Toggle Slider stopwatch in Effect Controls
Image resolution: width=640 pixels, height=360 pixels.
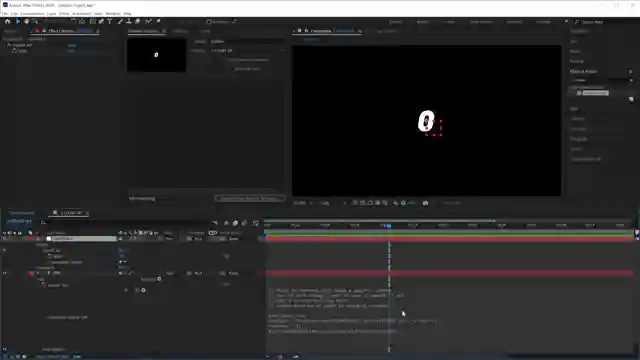pyautogui.click(x=14, y=51)
